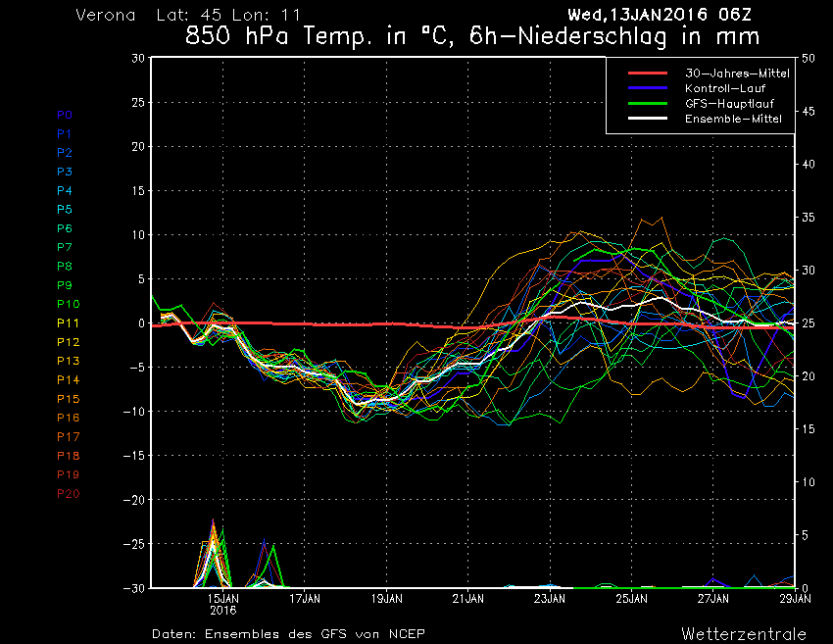This screenshot has width=833, height=644.
Task: Select the P2 label in member list
Action: (65, 153)
